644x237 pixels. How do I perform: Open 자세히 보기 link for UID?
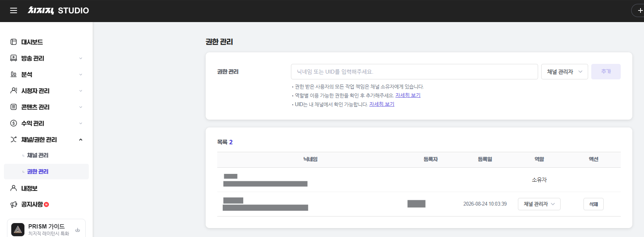(x=382, y=104)
